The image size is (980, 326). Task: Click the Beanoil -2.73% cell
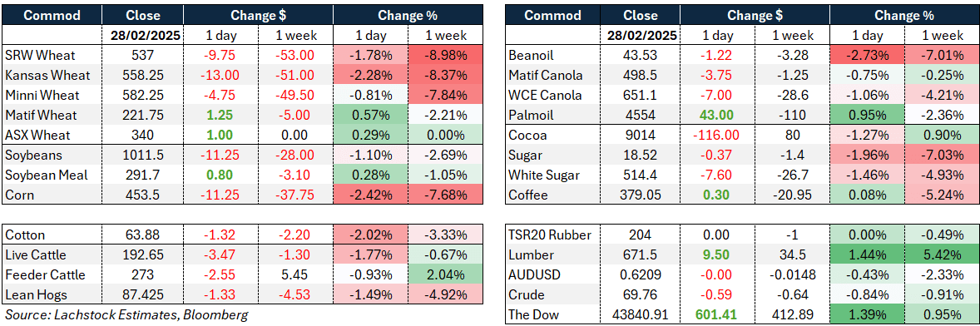866,55
